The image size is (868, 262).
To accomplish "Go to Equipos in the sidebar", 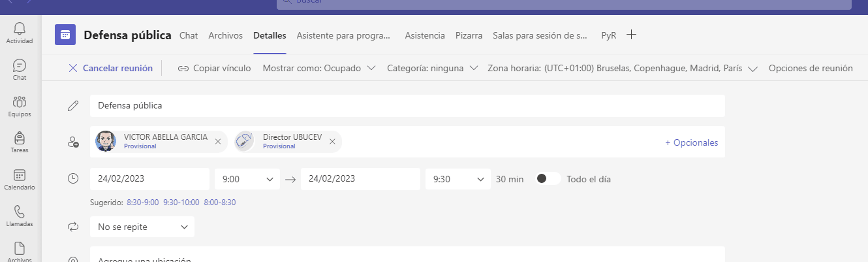I will click(20, 106).
